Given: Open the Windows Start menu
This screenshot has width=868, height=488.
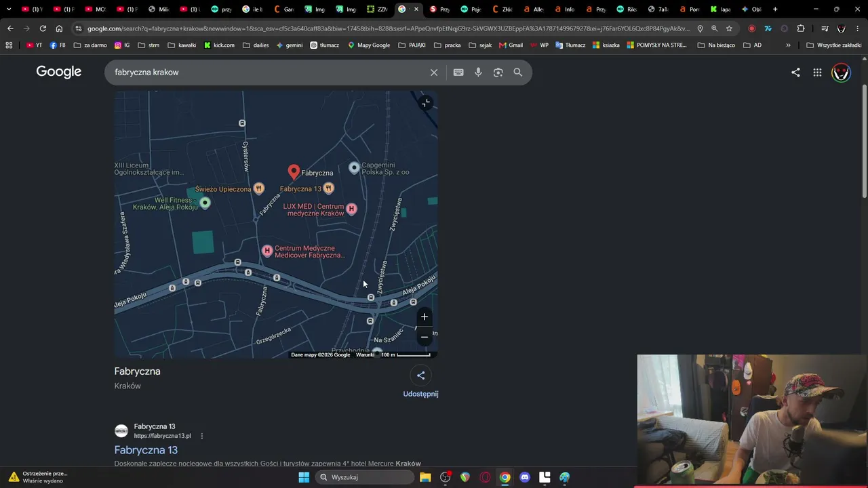Looking at the screenshot, I should point(304,477).
